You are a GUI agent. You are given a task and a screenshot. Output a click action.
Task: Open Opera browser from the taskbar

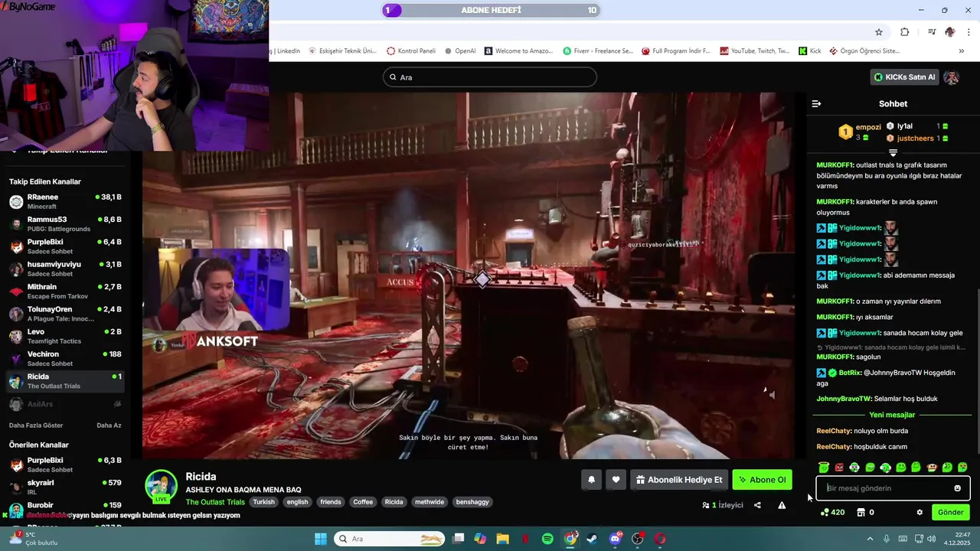click(660, 539)
